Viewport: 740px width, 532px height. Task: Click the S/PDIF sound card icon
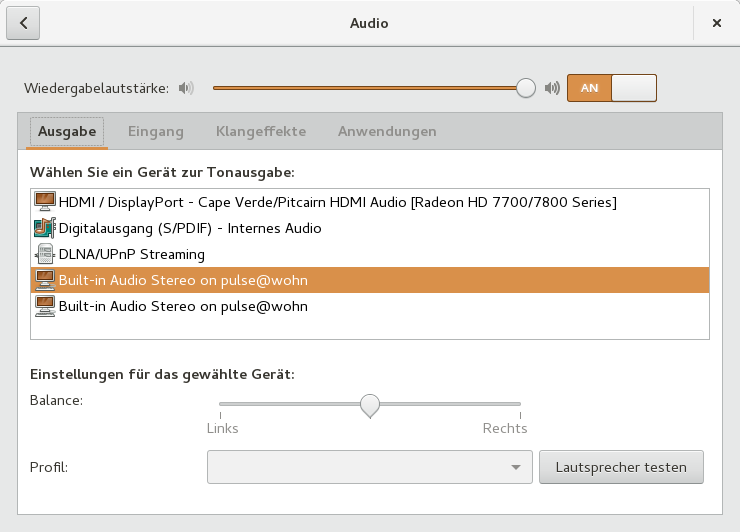[45, 228]
